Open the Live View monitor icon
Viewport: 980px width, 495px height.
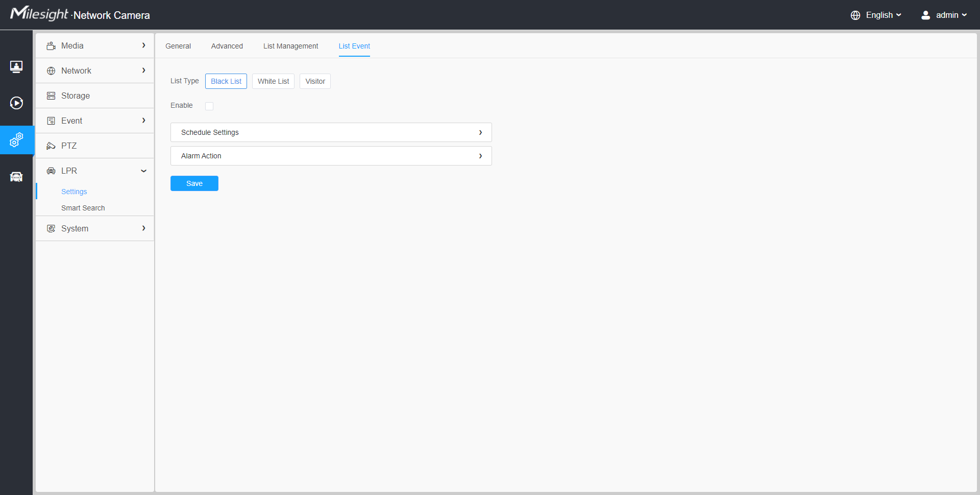click(x=16, y=66)
